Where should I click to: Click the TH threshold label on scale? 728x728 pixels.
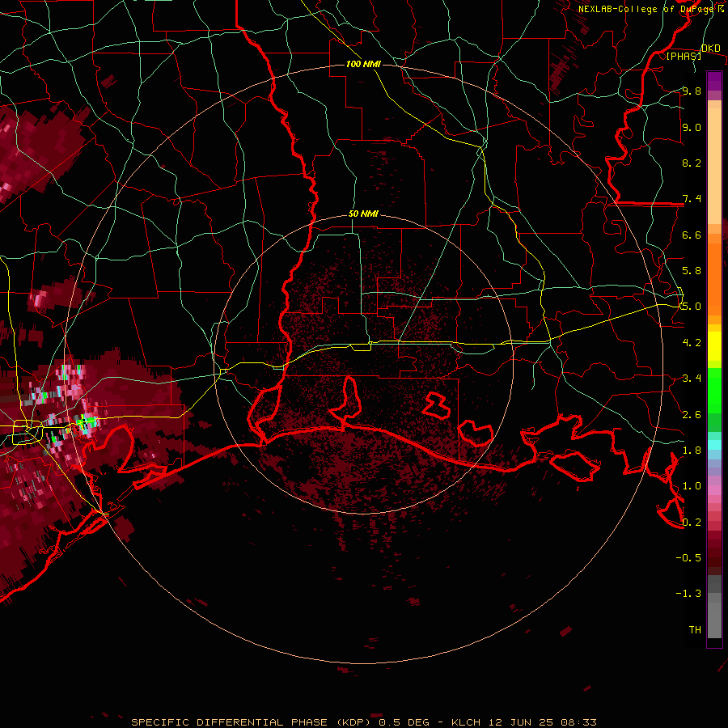coord(695,629)
